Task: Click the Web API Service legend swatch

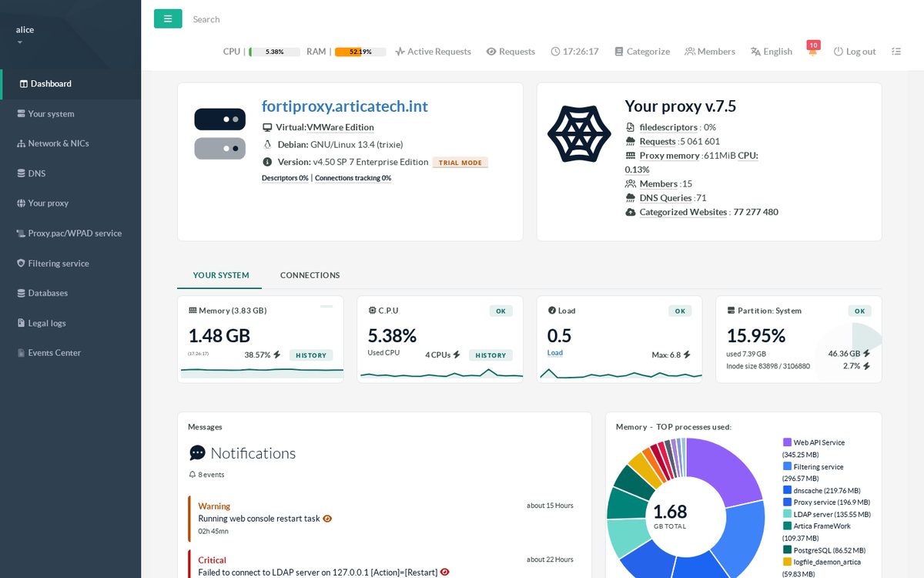Action: (x=787, y=442)
